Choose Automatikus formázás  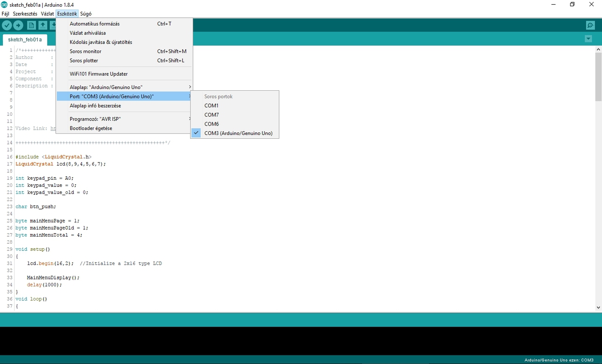(124, 24)
